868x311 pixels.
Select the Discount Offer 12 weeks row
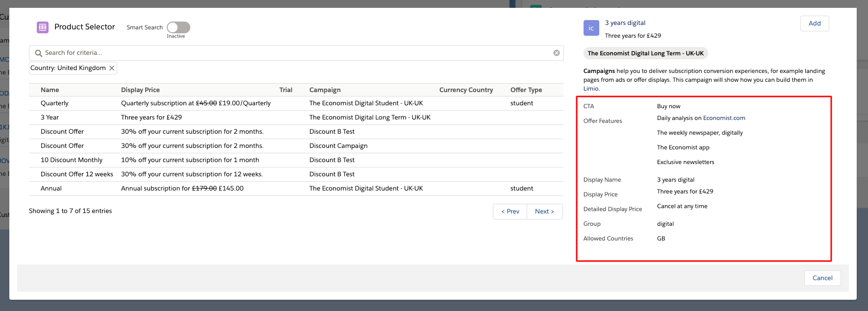tap(296, 174)
